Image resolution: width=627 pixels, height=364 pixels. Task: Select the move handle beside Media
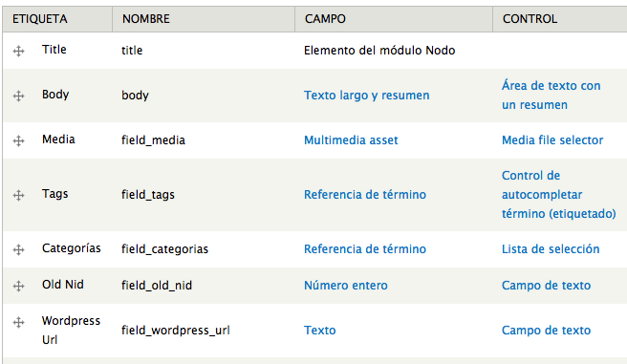pos(18,140)
